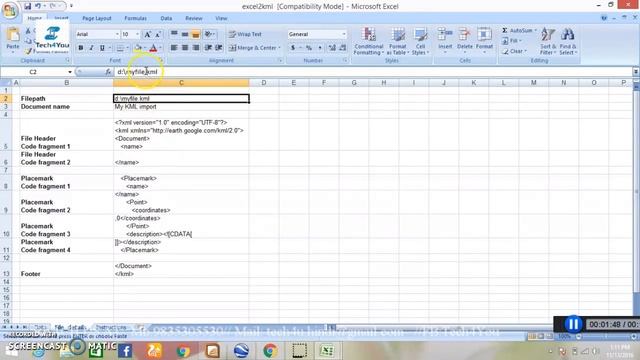Open the Format cells menu

point(484,41)
